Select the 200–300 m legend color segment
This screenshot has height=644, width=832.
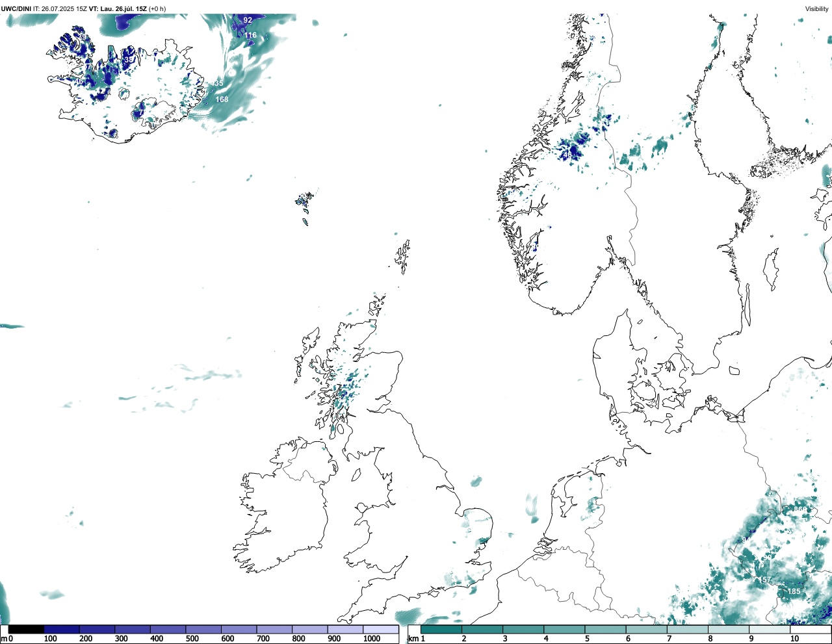97,629
